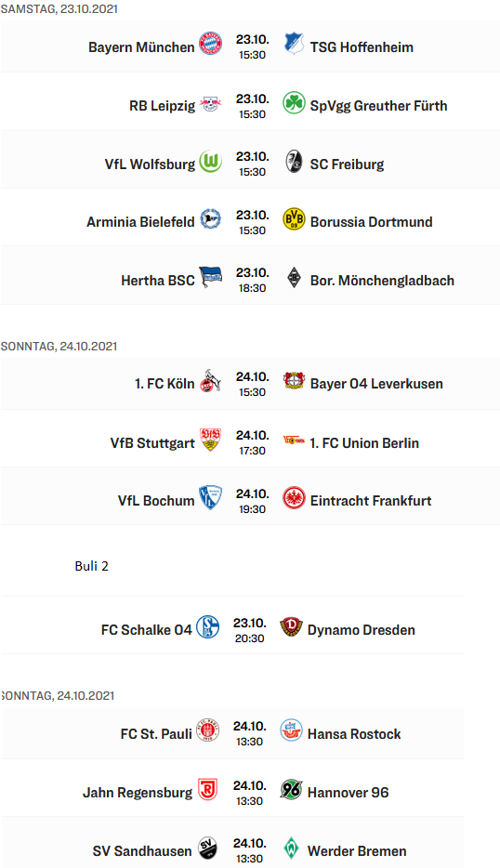Select the Hertha BSC flag logo
Viewport: 500px width, 868px height.
(210, 277)
